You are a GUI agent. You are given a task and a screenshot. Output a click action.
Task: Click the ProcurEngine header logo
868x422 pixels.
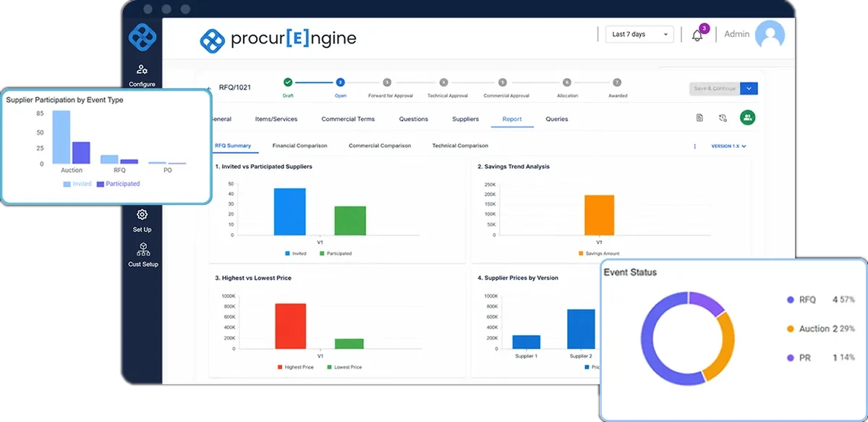click(x=278, y=38)
